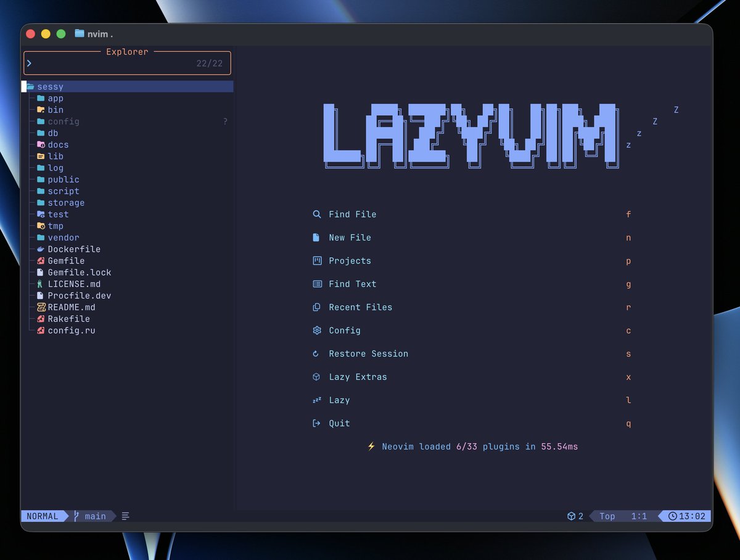
Task: Click Restore Session label
Action: [x=369, y=354]
